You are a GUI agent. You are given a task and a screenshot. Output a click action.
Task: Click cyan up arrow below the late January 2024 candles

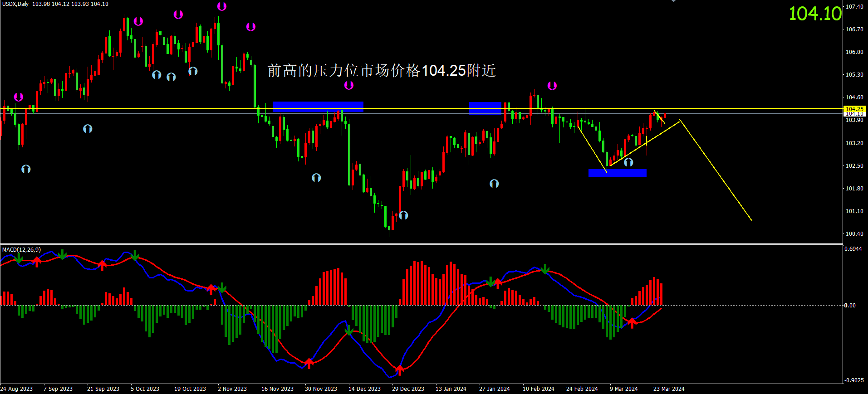494,184
